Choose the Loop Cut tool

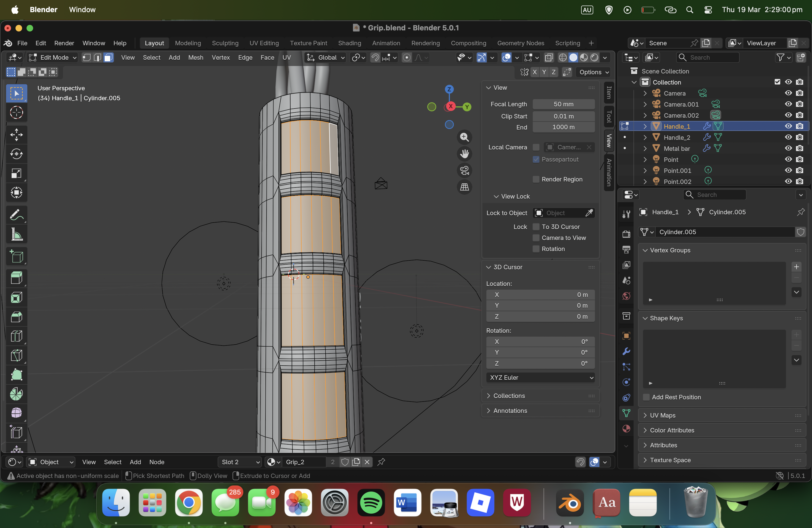(16, 336)
